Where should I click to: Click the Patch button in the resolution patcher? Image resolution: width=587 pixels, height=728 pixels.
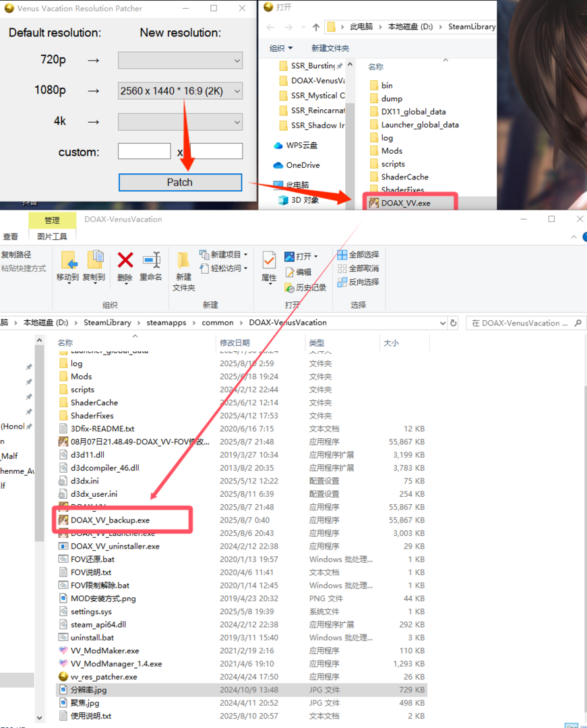(180, 183)
